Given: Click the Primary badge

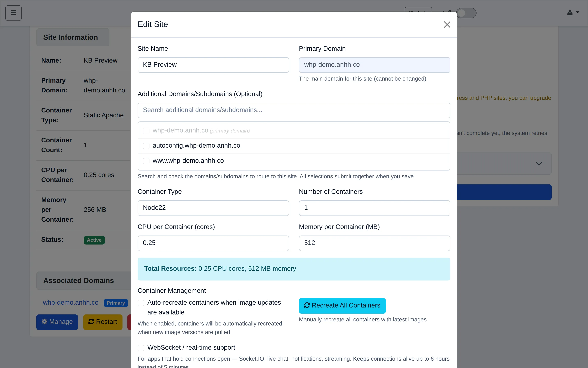Looking at the screenshot, I should pyautogui.click(x=116, y=303).
